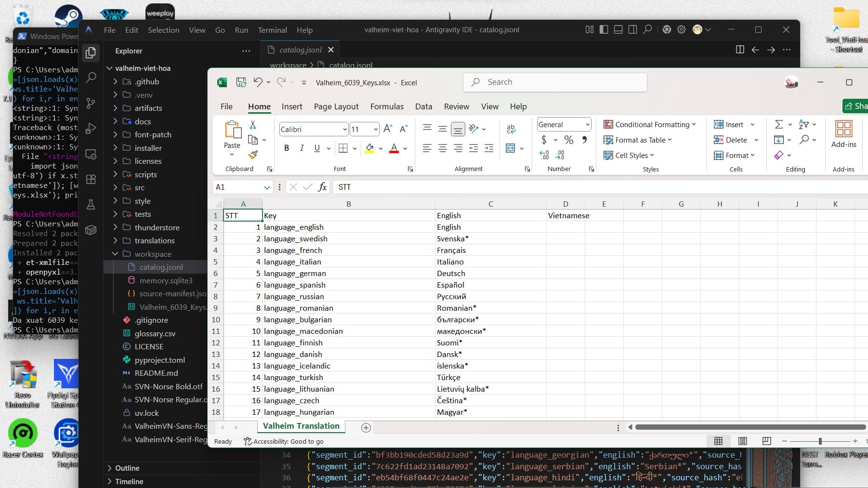Open the Review ribbon tab
868x488 pixels.
click(x=456, y=106)
